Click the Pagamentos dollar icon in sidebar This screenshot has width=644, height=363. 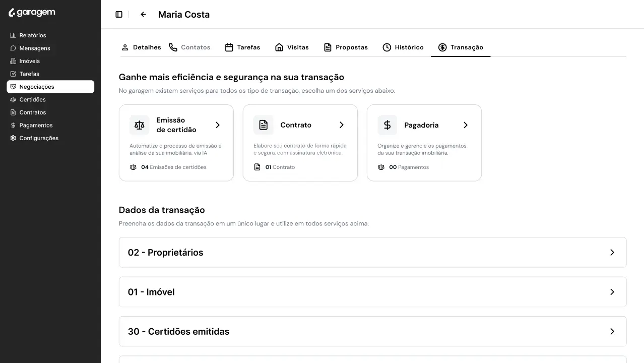pyautogui.click(x=14, y=126)
